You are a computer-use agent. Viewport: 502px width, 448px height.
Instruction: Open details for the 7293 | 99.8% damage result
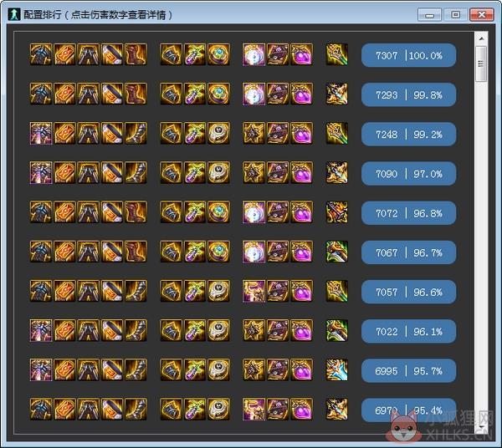[408, 94]
